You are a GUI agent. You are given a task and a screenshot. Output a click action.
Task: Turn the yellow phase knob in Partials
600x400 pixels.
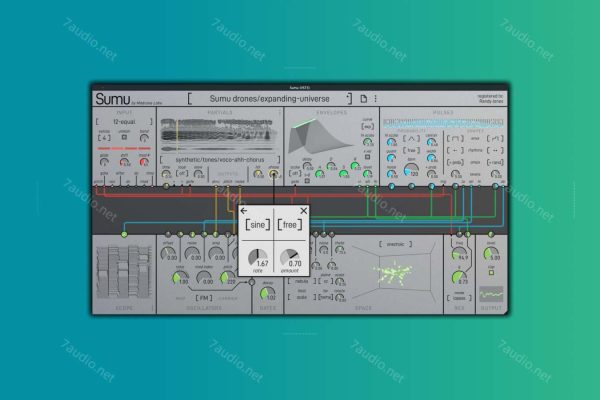[273, 174]
